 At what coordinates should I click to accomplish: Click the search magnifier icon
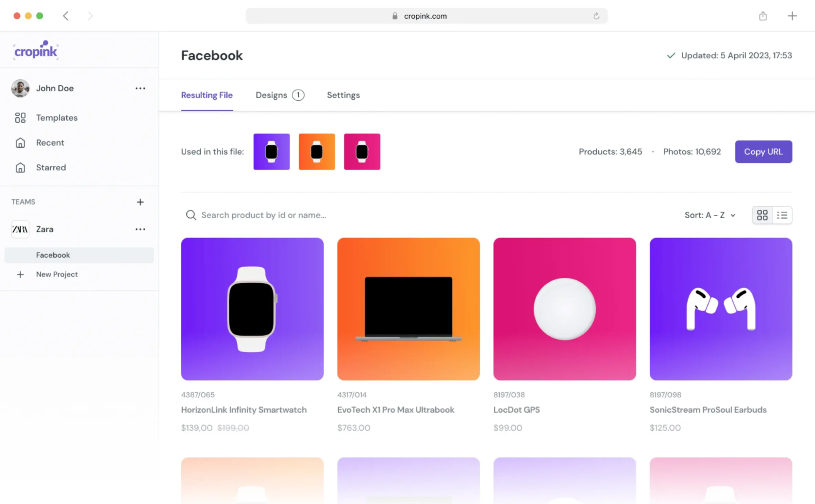pos(191,215)
